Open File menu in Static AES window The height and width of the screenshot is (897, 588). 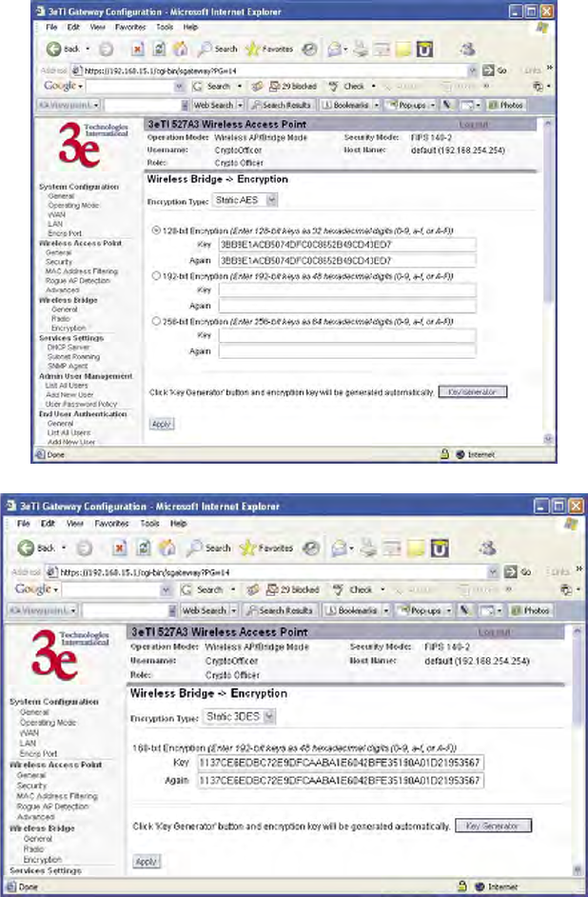point(51,27)
